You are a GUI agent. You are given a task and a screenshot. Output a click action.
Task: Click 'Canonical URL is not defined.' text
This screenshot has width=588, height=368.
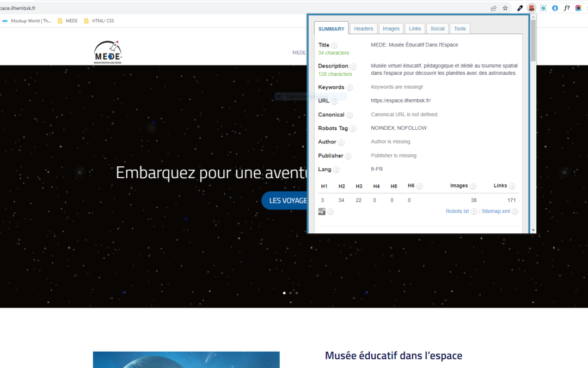[x=405, y=114]
